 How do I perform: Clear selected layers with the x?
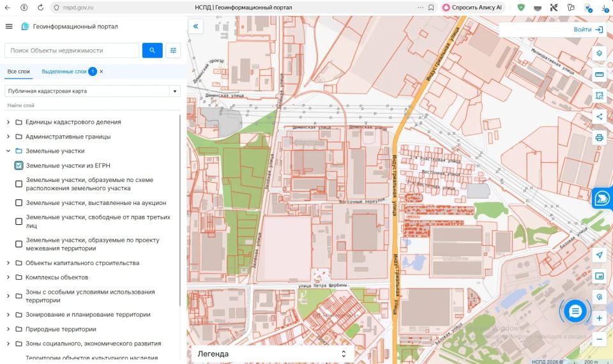(x=102, y=72)
